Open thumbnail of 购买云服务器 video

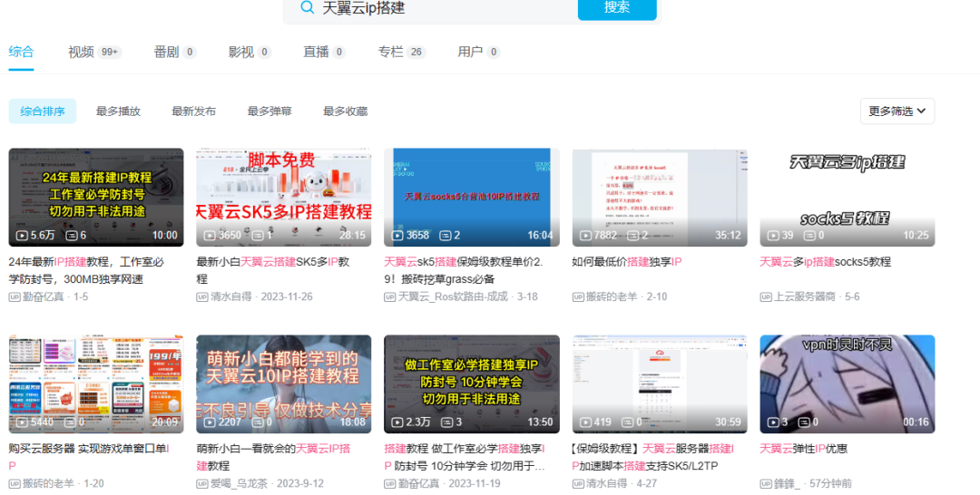click(x=96, y=383)
